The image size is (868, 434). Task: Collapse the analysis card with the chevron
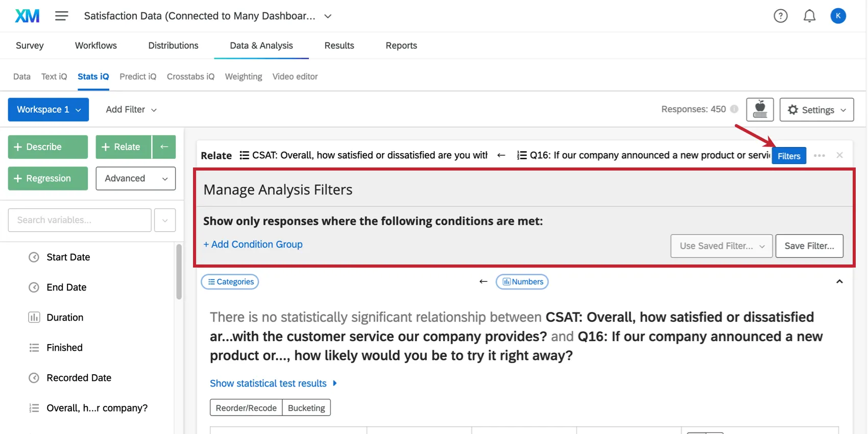pos(839,281)
